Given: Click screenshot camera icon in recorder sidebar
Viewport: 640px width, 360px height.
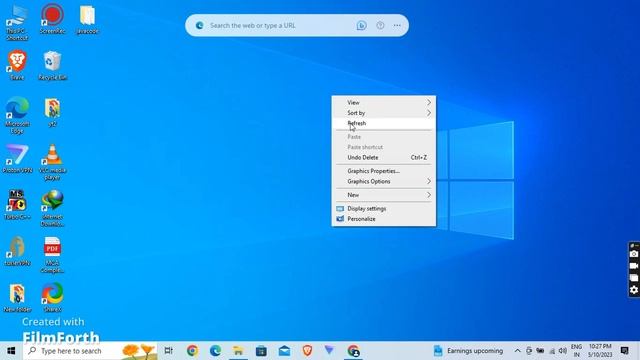Looking at the screenshot, I should 633,254.
